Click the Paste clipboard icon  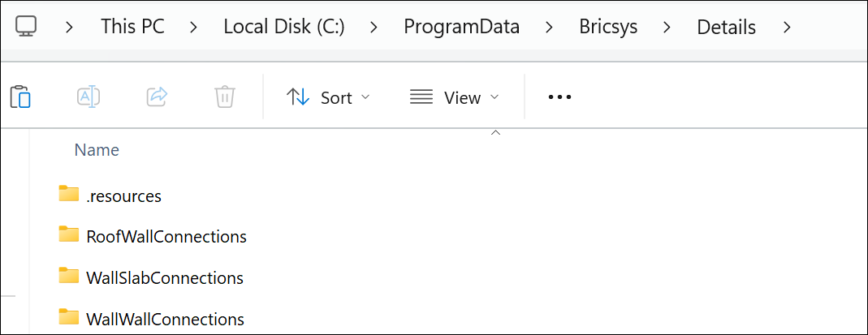click(x=20, y=97)
